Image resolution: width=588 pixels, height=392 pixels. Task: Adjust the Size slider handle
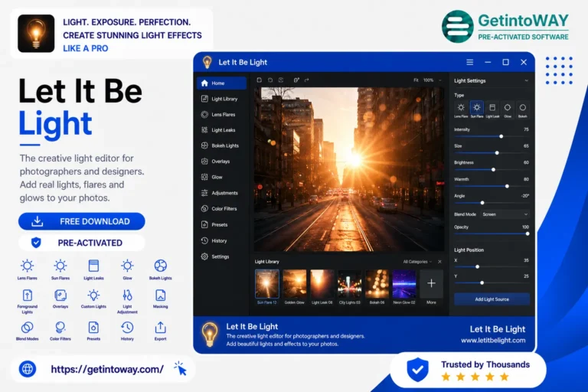[x=497, y=153]
